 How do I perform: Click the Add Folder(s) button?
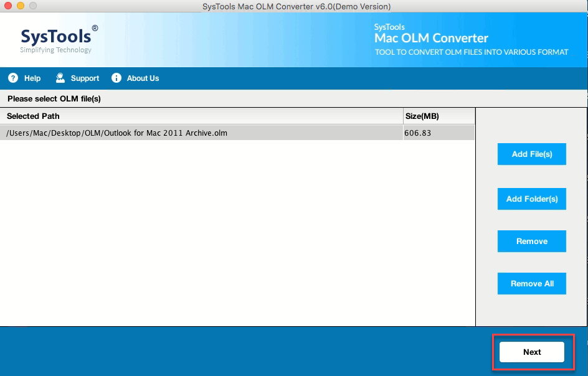532,199
